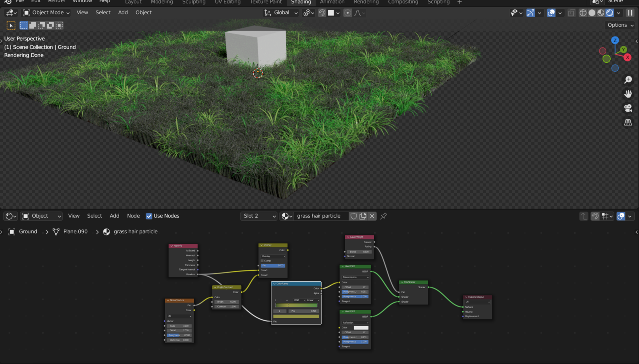Open the Options dropdown in the viewport
This screenshot has width=639, height=364.
[x=620, y=25]
